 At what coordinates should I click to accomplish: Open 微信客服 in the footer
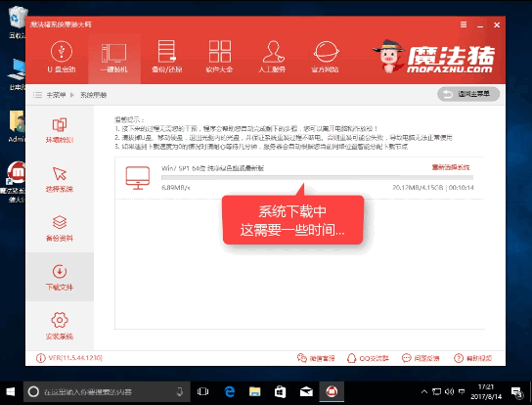[x=316, y=358]
